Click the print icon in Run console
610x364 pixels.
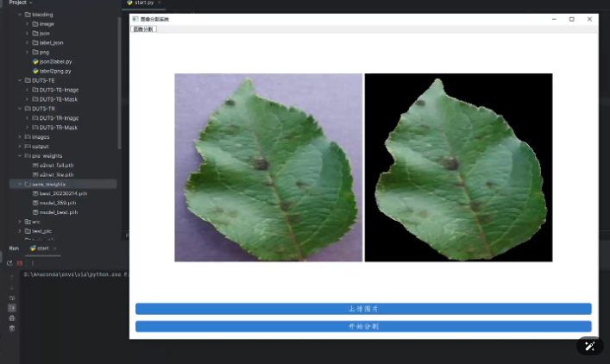[x=12, y=318]
